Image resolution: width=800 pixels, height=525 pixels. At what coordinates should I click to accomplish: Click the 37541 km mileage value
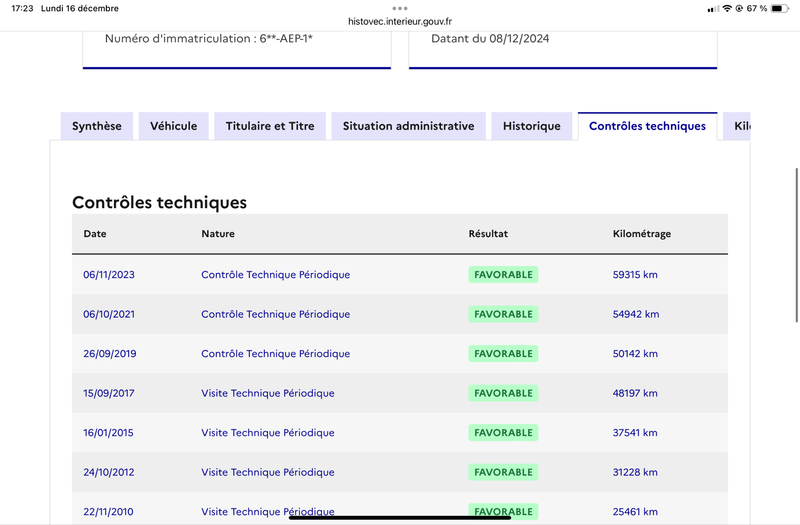[635, 433]
